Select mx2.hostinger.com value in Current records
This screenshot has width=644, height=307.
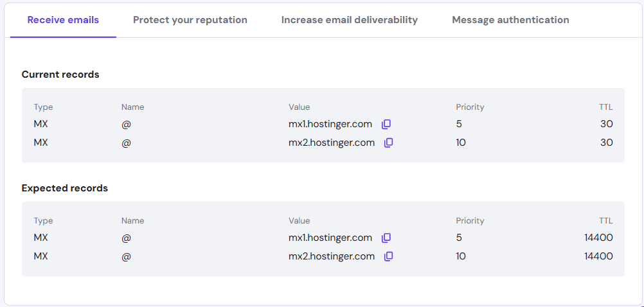pos(332,143)
